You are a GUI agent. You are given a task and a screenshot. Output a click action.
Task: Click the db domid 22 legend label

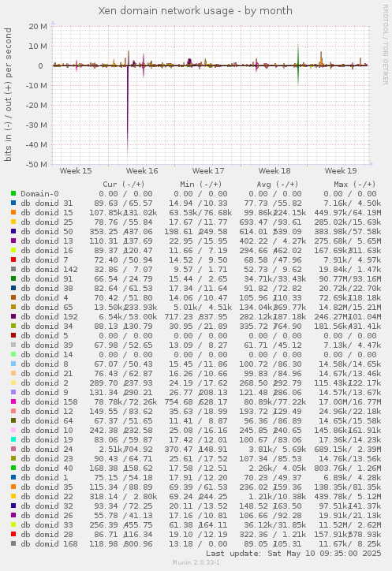[x=47, y=497]
